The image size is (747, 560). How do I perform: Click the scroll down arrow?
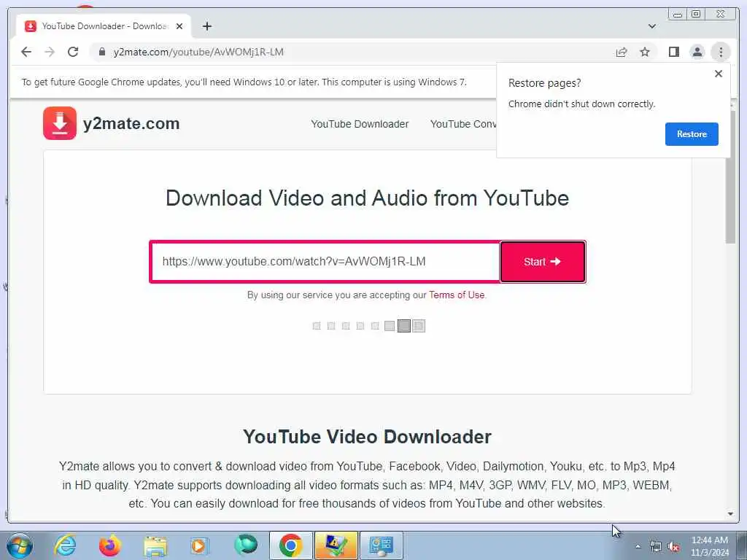[730, 514]
